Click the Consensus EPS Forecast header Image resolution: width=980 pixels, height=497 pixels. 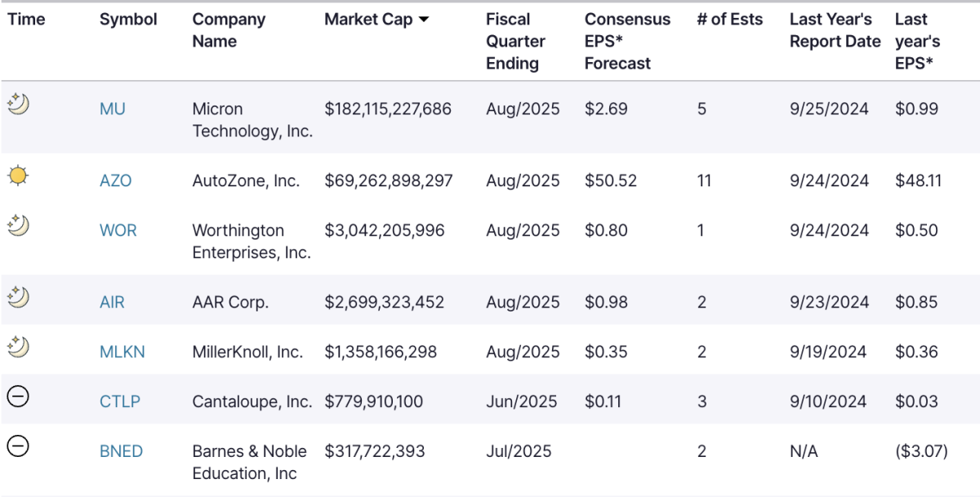627,41
